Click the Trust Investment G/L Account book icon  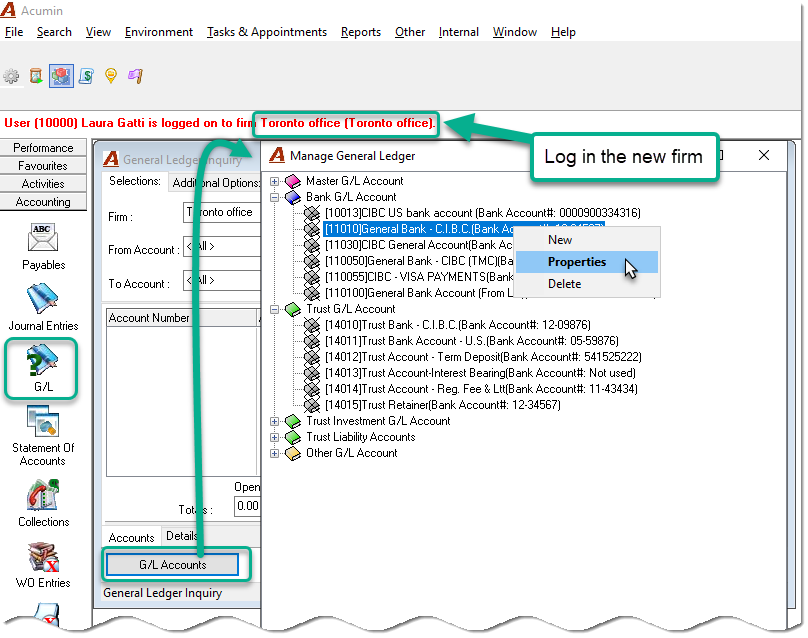[293, 421]
